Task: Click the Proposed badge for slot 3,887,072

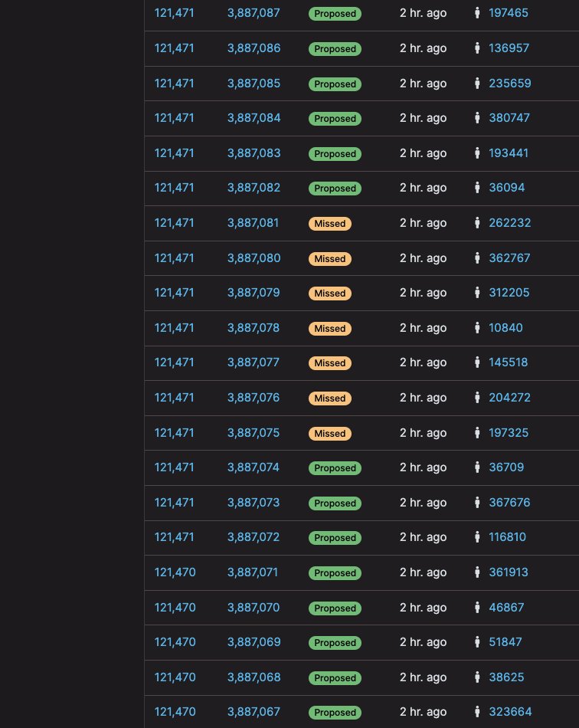Action: coord(335,538)
